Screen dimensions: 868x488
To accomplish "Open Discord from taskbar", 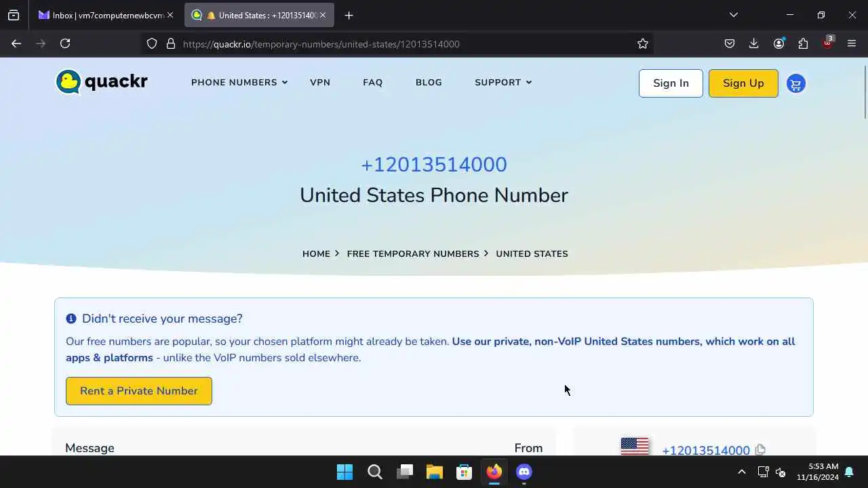I will [x=524, y=472].
